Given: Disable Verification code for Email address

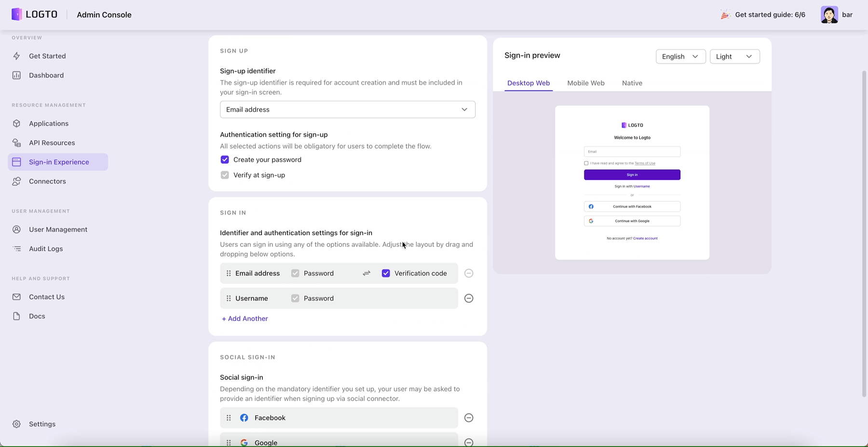Looking at the screenshot, I should coord(386,273).
